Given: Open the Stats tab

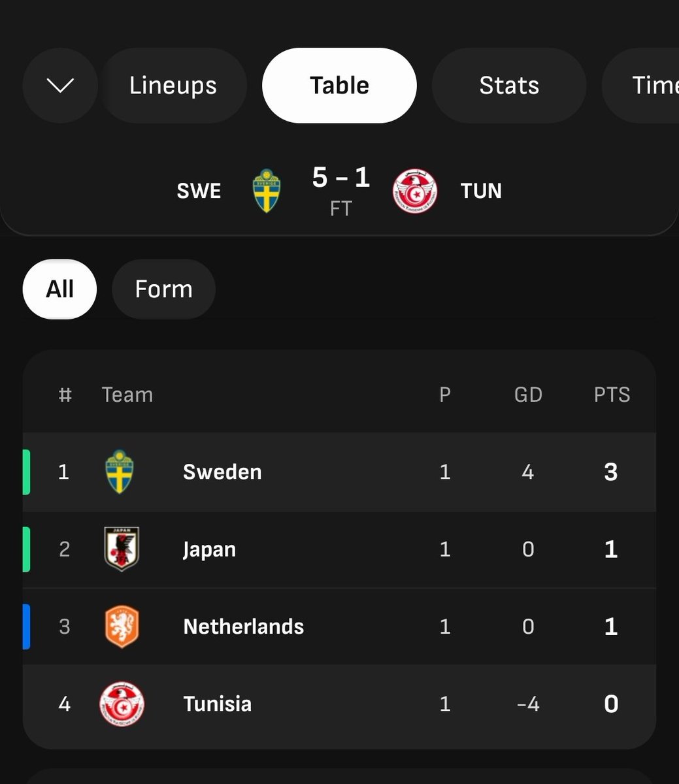Looking at the screenshot, I should point(509,86).
